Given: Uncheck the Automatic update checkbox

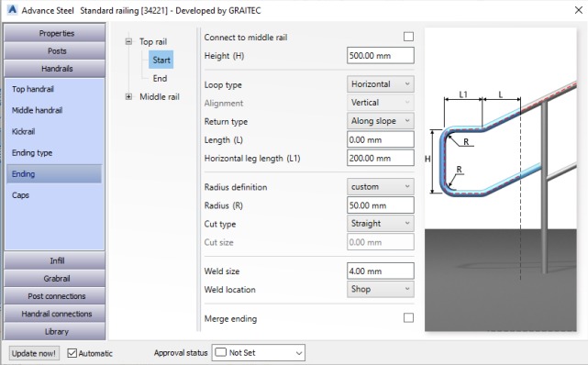Looking at the screenshot, I should coord(72,353).
